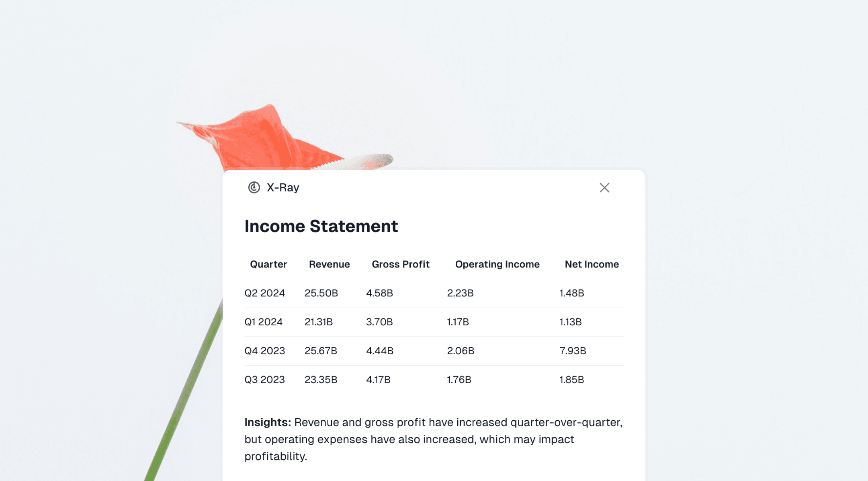Select the Q1 2024 row

(264, 322)
